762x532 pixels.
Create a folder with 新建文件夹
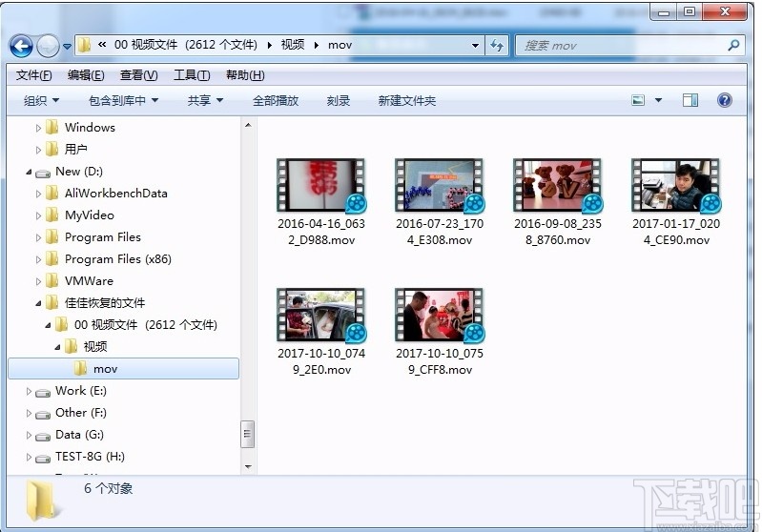(407, 100)
